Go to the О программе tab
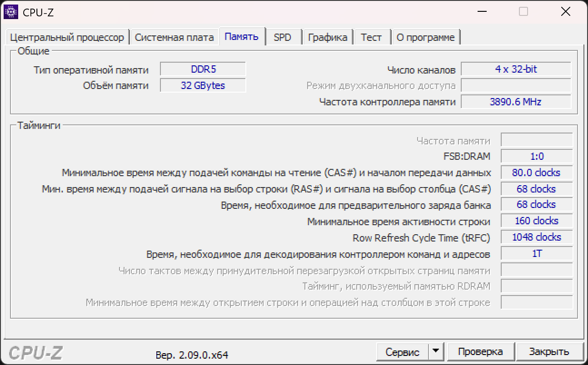The width and height of the screenshot is (588, 365). click(426, 37)
